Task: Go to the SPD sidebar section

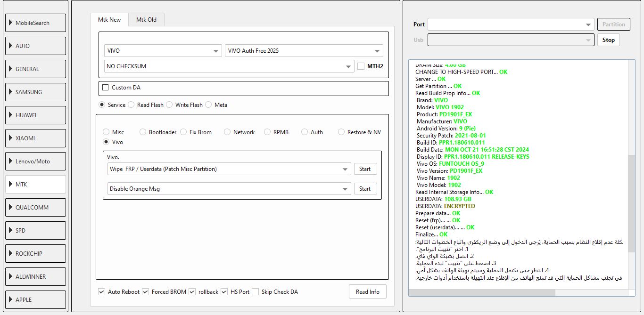Action: 36,231
